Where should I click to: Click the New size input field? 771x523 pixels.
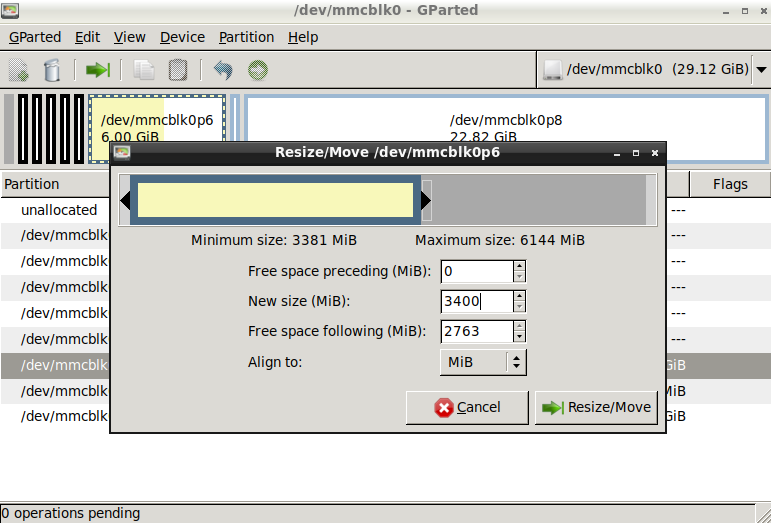point(477,301)
